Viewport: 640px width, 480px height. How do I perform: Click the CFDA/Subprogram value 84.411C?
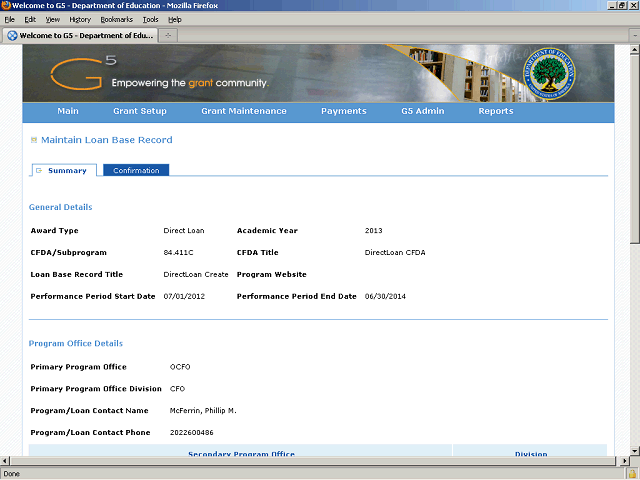(178, 253)
